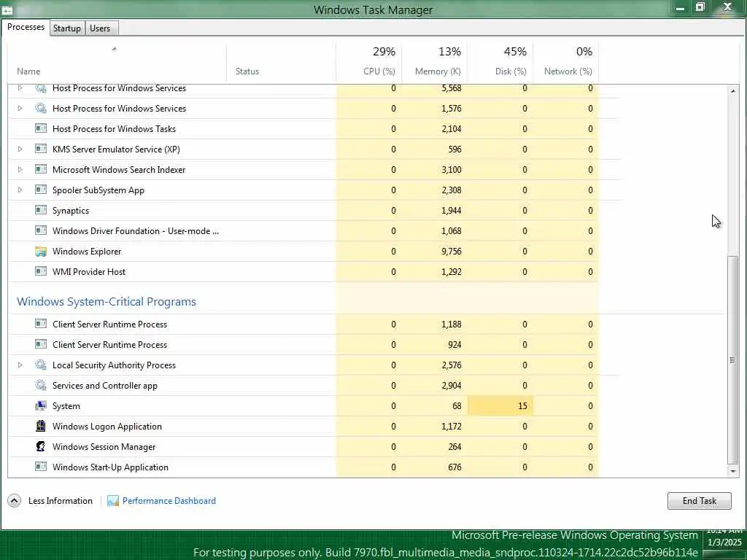Click the Microsoft Windows Search Indexer icon
Screen dimensions: 747x560
coord(41,169)
